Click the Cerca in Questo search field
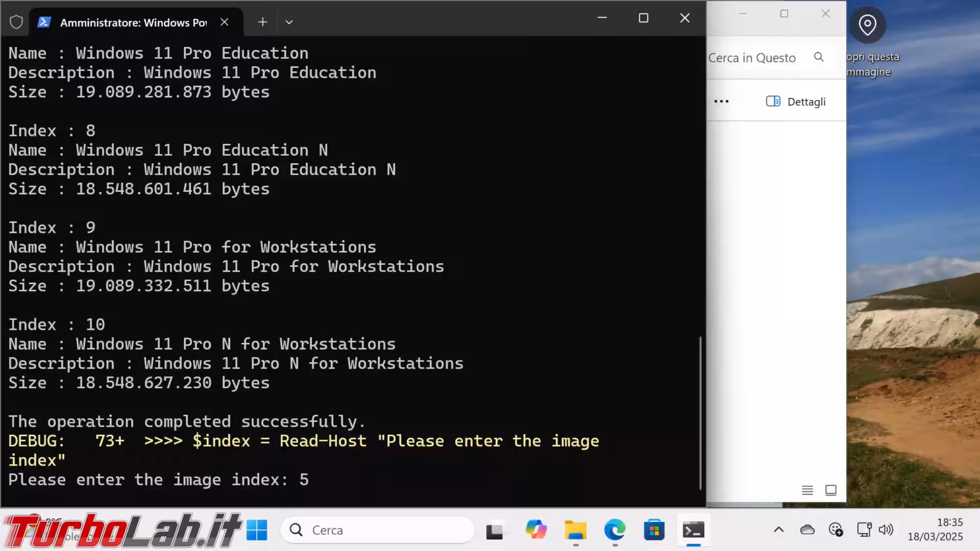The height and width of the screenshot is (551, 980). (755, 58)
